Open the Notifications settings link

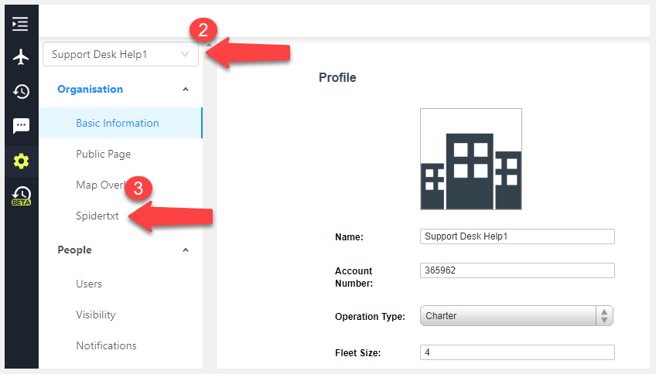pyautogui.click(x=106, y=346)
